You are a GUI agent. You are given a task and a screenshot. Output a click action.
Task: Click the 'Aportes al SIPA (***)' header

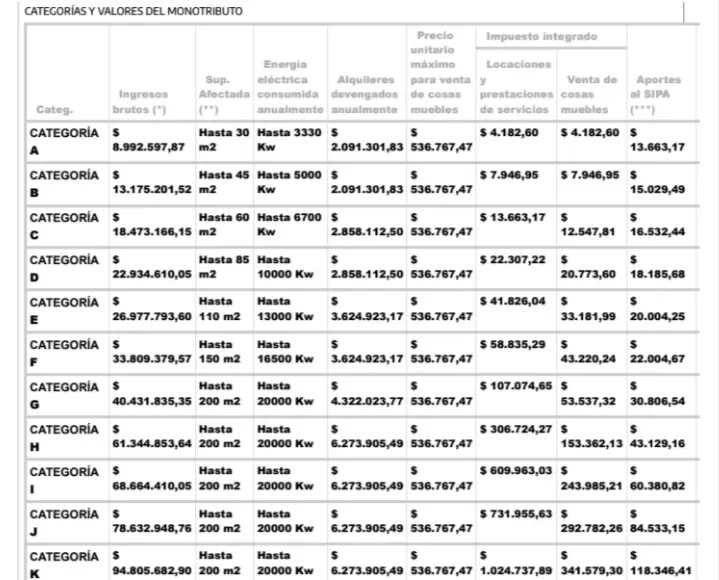[656, 94]
